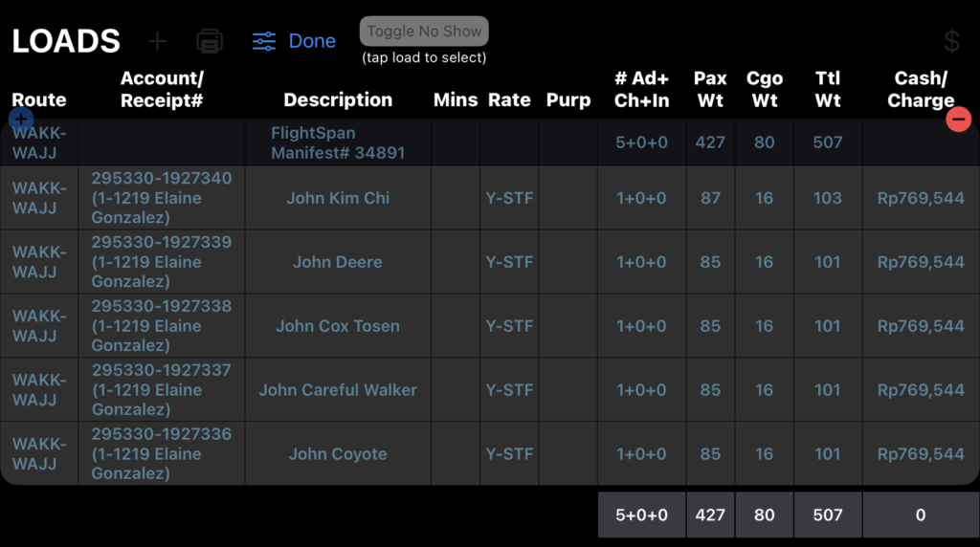
Task: Tap account 295330-1927340 receipt cell
Action: coord(161,198)
